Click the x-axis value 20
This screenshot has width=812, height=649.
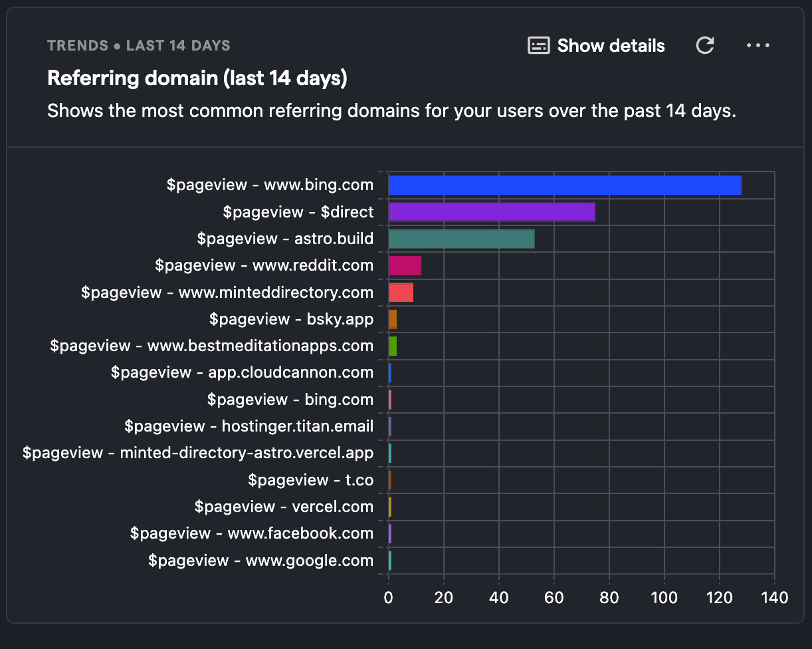(444, 597)
